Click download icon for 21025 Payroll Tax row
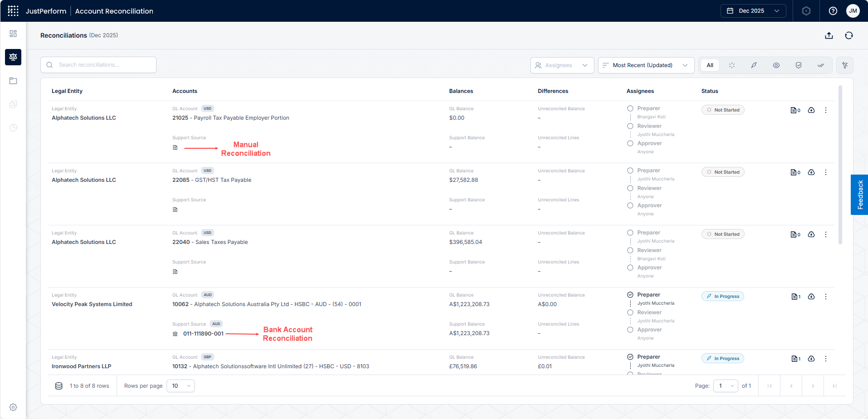Image resolution: width=868 pixels, height=419 pixels. click(x=811, y=110)
